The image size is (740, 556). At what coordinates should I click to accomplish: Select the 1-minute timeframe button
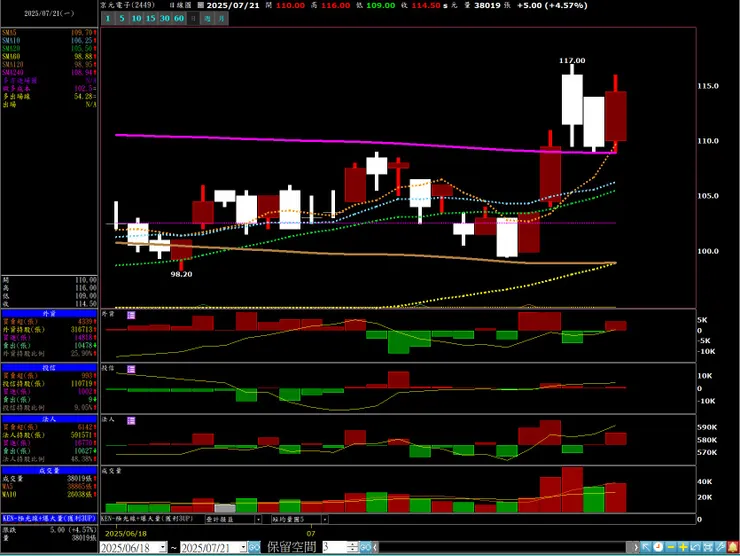click(108, 18)
